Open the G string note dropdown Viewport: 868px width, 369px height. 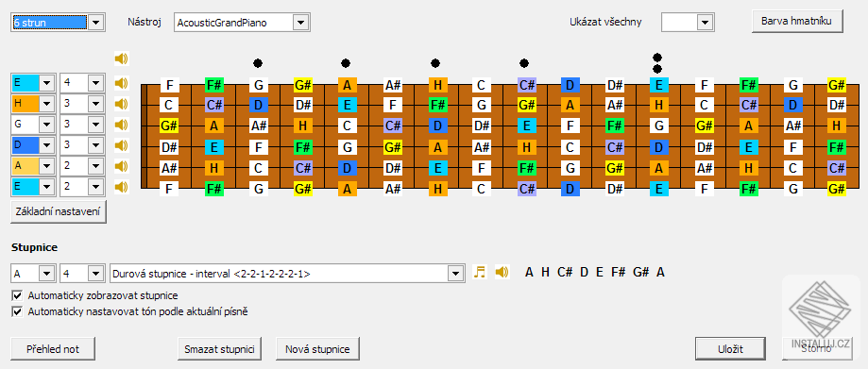tap(47, 125)
